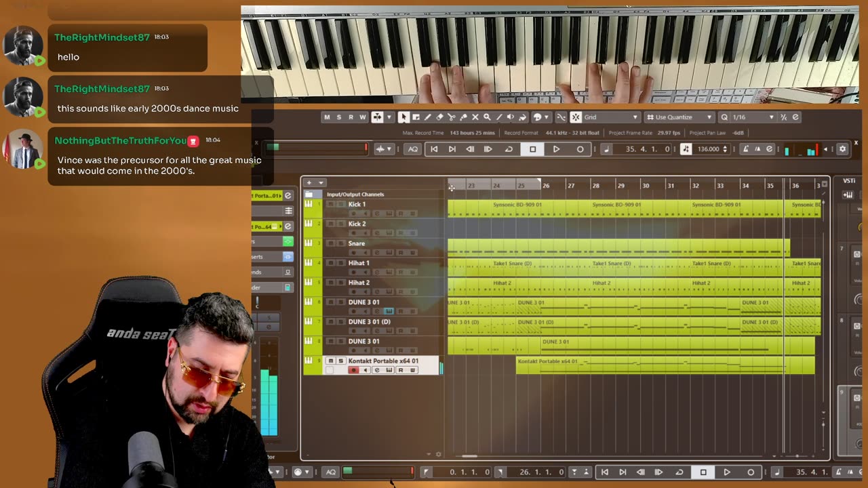The height and width of the screenshot is (488, 868).
Task: Click Record in bottom transport bar
Action: [x=751, y=472]
